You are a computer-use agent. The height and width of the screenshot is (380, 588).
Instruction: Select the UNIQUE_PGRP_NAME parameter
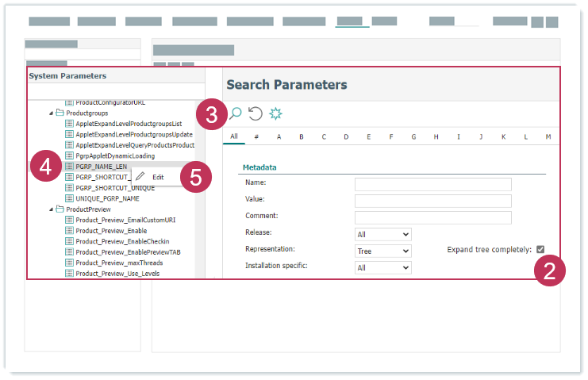coord(107,198)
